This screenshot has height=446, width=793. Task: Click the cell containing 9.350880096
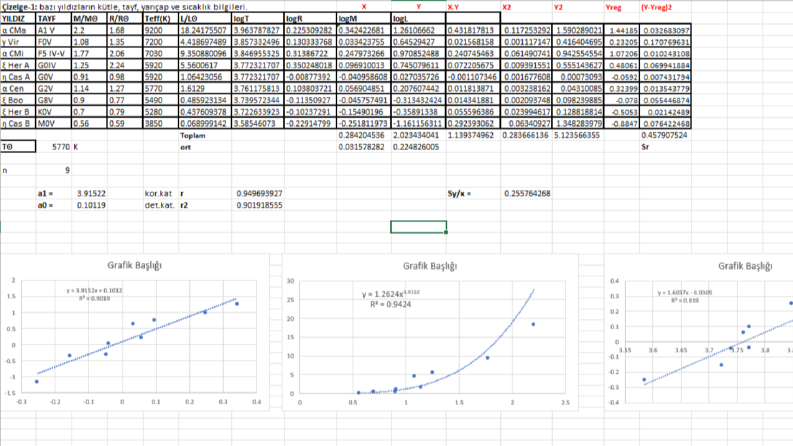click(x=205, y=54)
